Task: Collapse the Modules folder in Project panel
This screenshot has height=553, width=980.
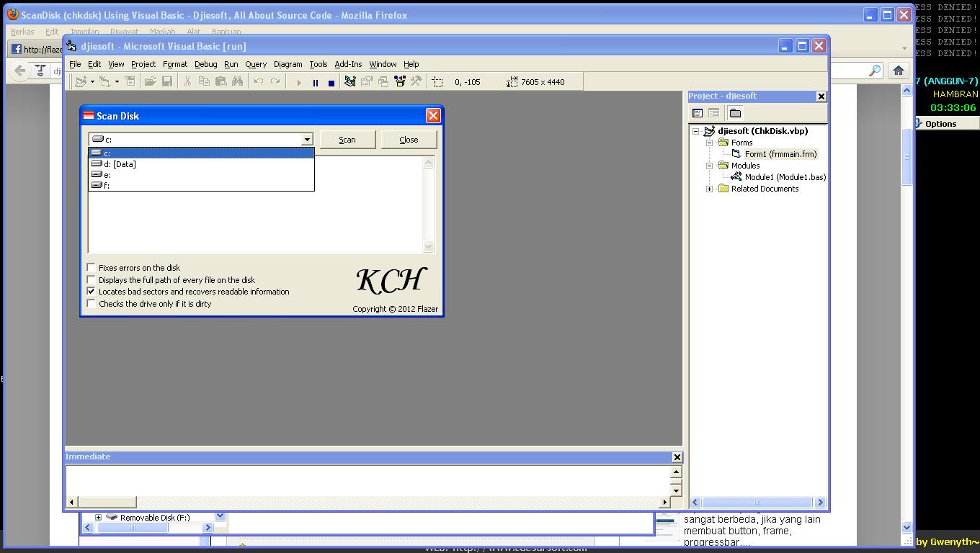Action: coord(709,166)
